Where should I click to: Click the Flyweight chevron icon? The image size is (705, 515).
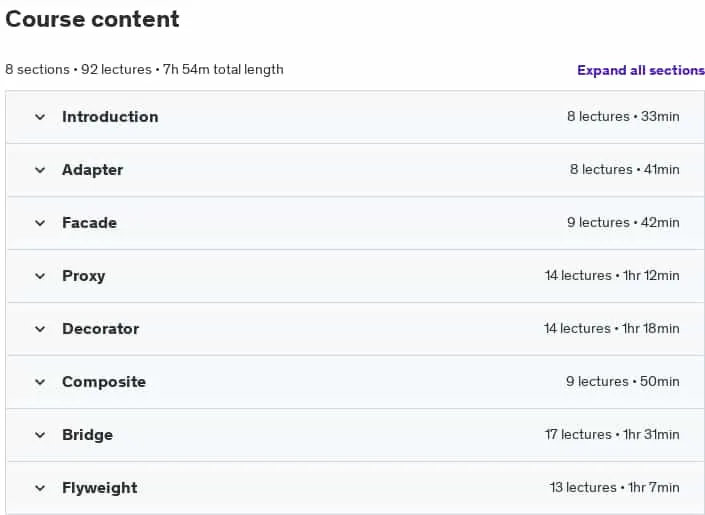pyautogui.click(x=40, y=488)
